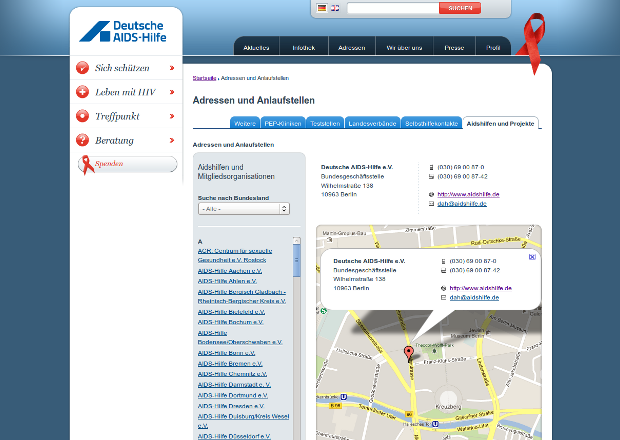The height and width of the screenshot is (440, 620).
Task: Open the Infothek menu
Action: 304,48
